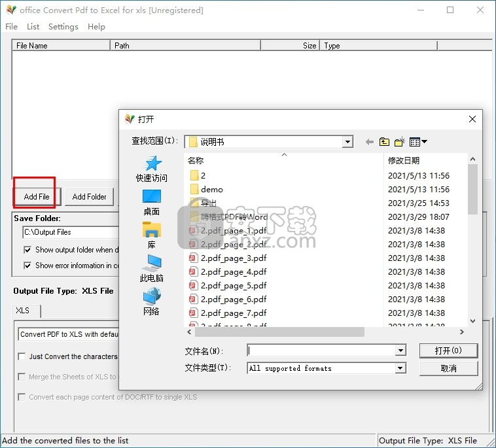The width and height of the screenshot is (496, 448).
Task: Click the demo folder icon
Action: pos(194,190)
